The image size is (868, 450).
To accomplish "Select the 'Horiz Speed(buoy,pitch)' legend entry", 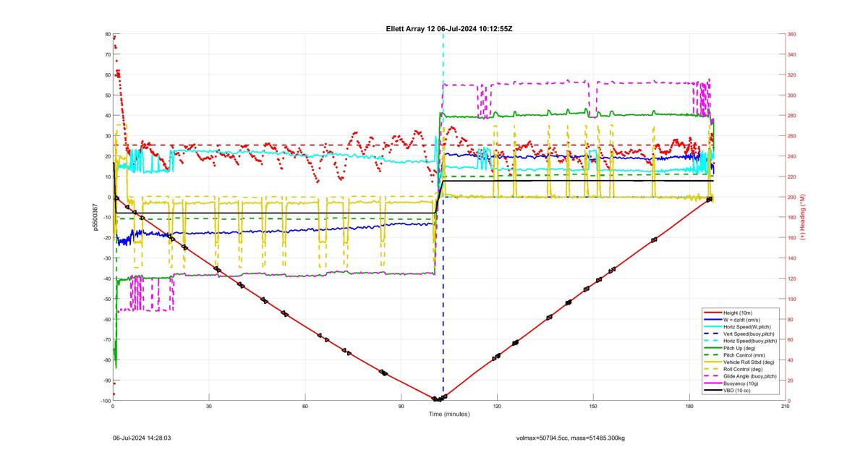I will pyautogui.click(x=750, y=341).
